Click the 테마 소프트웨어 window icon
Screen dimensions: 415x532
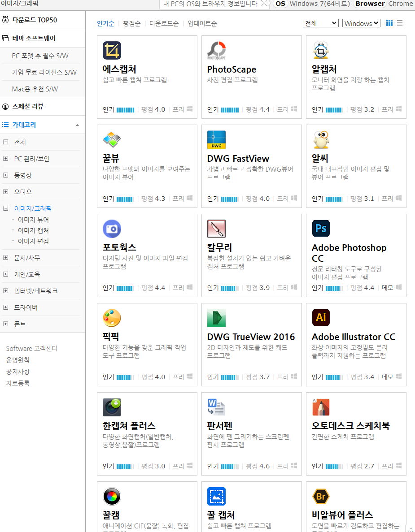click(5, 38)
